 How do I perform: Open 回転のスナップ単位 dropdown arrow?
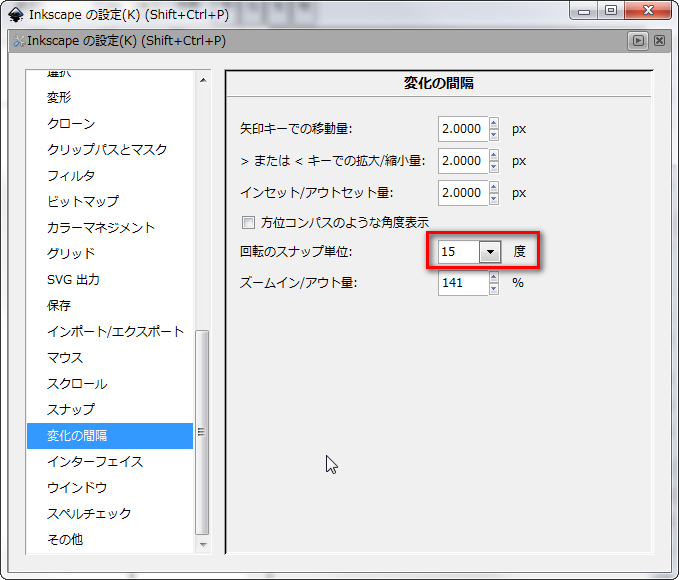pos(490,252)
